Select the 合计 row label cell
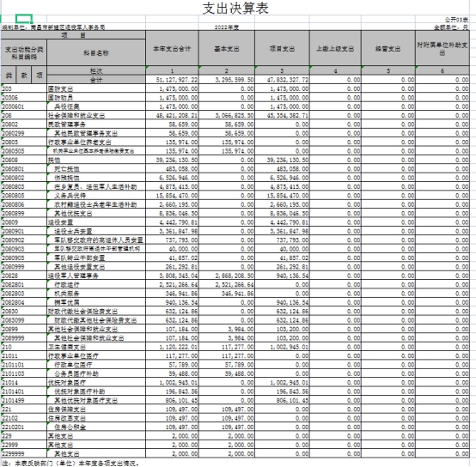The height and width of the screenshot is (467, 476). [96, 80]
